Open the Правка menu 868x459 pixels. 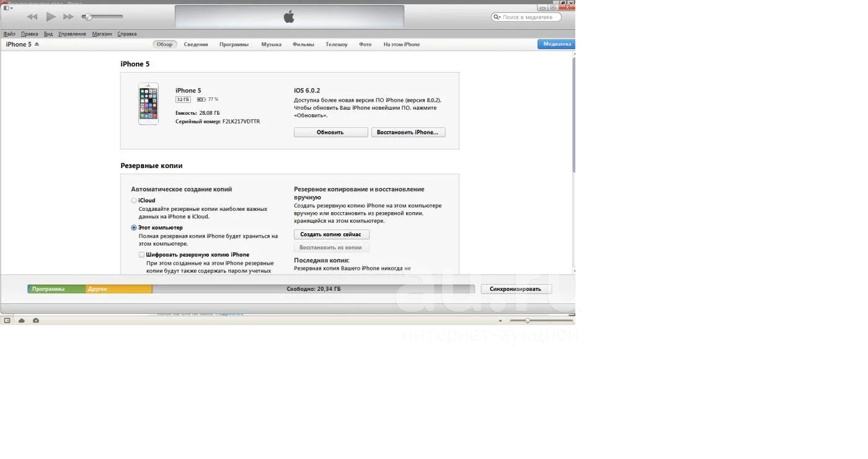29,34
